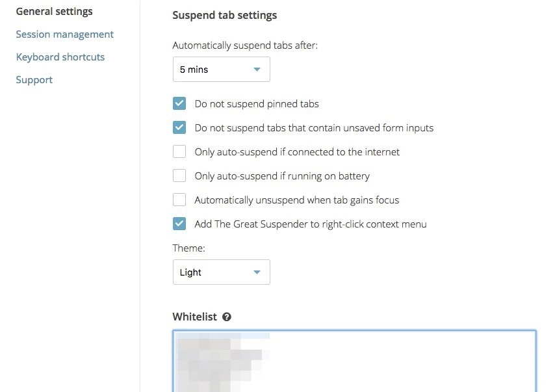
Task: Click the Whitelist help question mark icon
Action: pyautogui.click(x=227, y=317)
